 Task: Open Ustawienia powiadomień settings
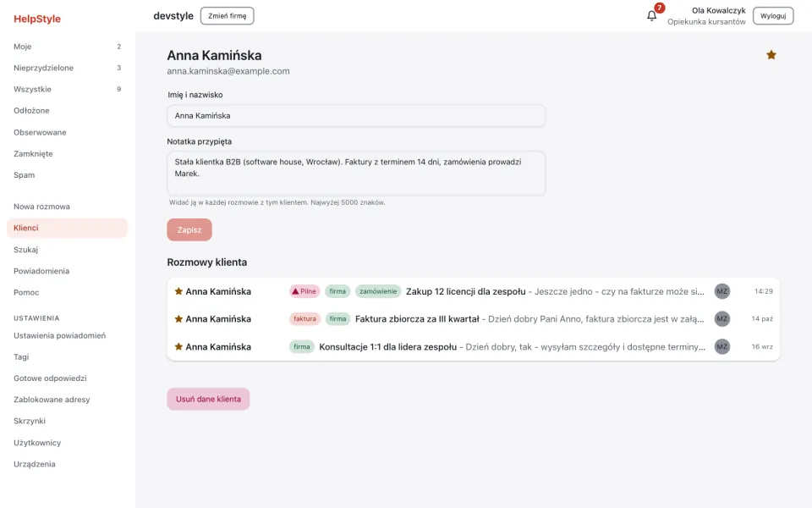(68, 335)
